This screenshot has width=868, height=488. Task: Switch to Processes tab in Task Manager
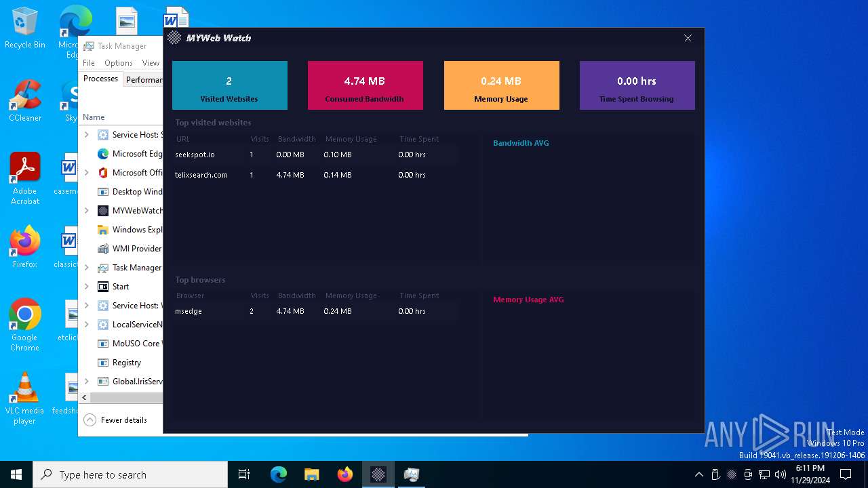click(100, 79)
